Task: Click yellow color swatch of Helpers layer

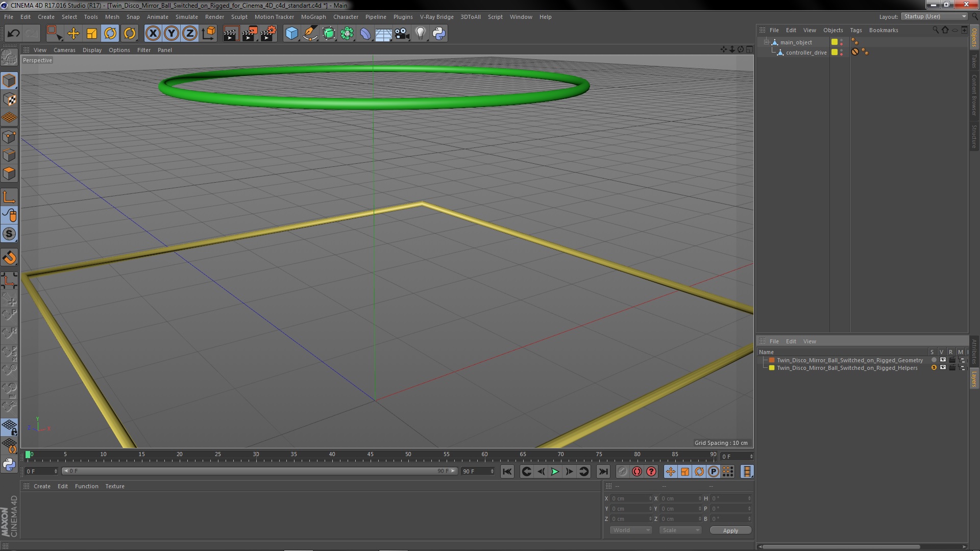Action: [772, 368]
